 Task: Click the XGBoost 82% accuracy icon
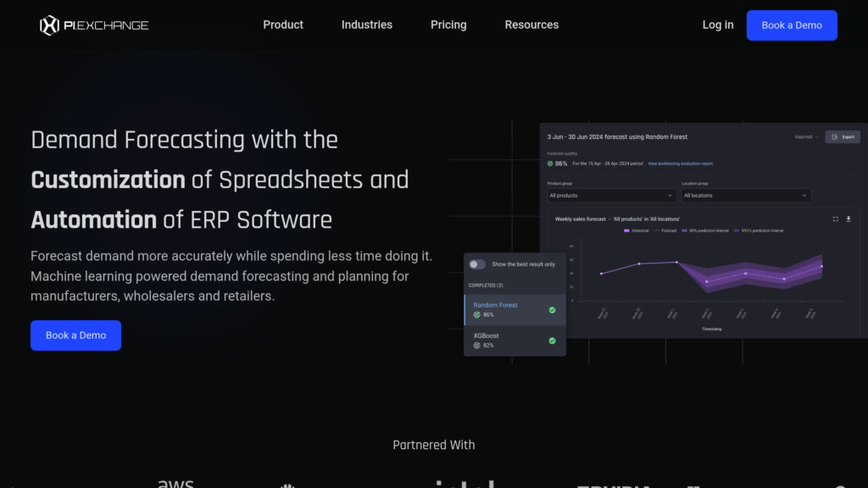click(476, 346)
